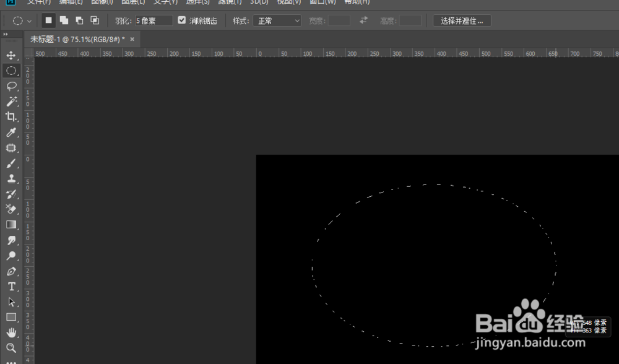Image resolution: width=619 pixels, height=364 pixels.
Task: Open the Elliptical Marquee tool preset picker
Action: coord(22,20)
